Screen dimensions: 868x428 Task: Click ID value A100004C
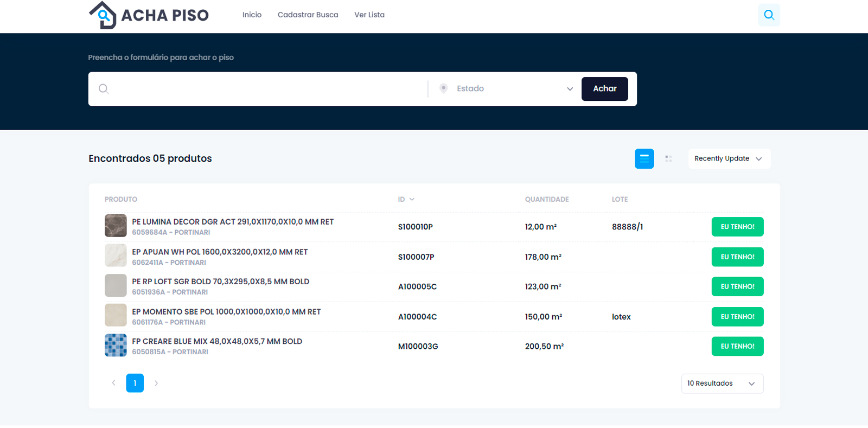click(x=417, y=316)
